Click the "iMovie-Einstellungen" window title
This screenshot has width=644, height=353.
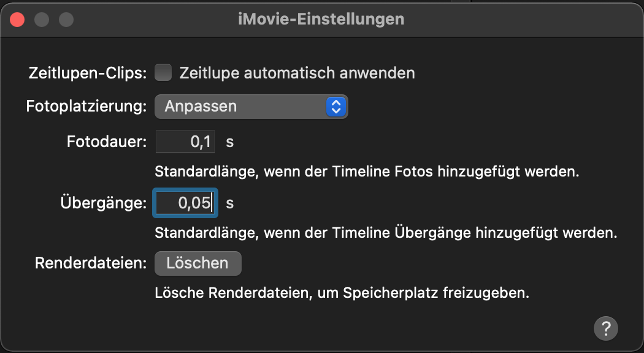(321, 19)
